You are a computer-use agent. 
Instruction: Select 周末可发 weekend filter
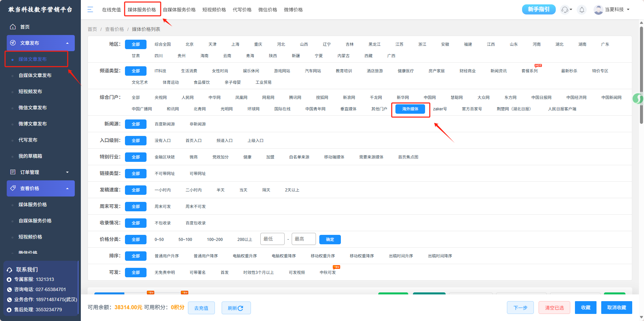click(163, 207)
